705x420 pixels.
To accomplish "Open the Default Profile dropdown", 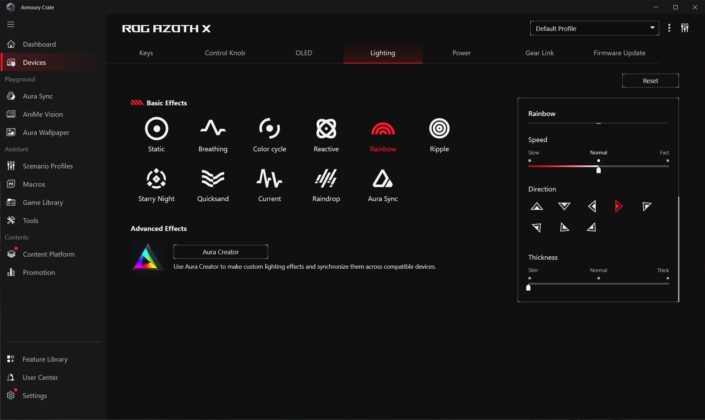I will 594,28.
